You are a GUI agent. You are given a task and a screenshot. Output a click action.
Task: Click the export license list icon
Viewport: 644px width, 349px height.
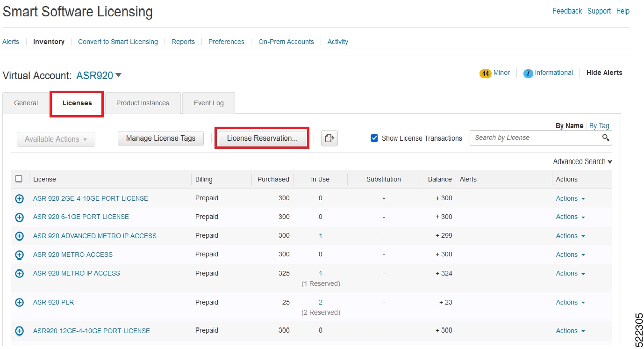pos(329,138)
